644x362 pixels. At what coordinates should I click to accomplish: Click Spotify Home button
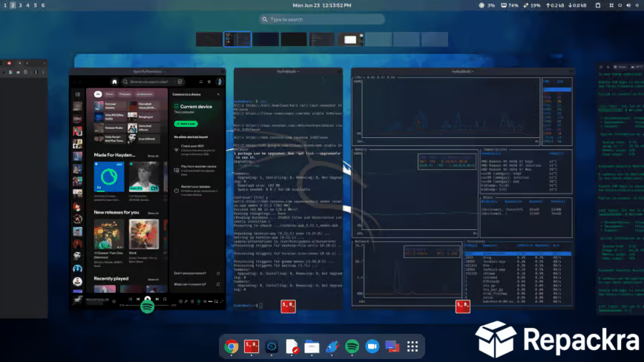point(114,82)
